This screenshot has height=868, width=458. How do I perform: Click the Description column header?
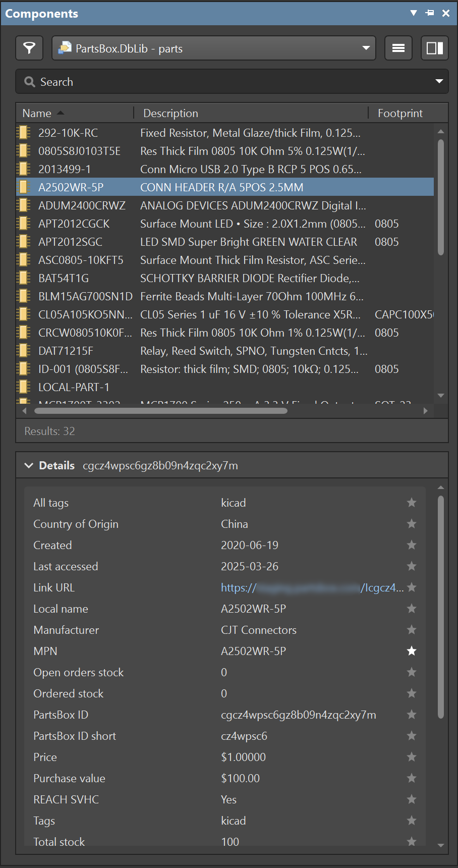(x=170, y=113)
